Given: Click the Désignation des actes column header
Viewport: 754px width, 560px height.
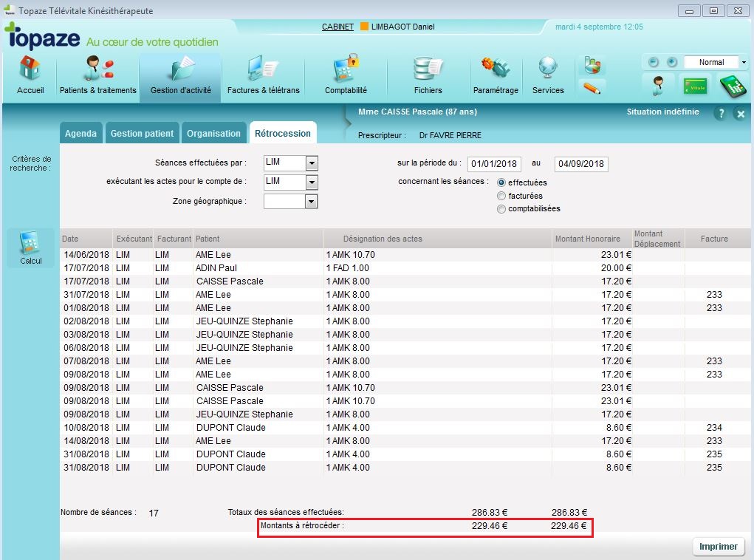Looking at the screenshot, I should 438,239.
